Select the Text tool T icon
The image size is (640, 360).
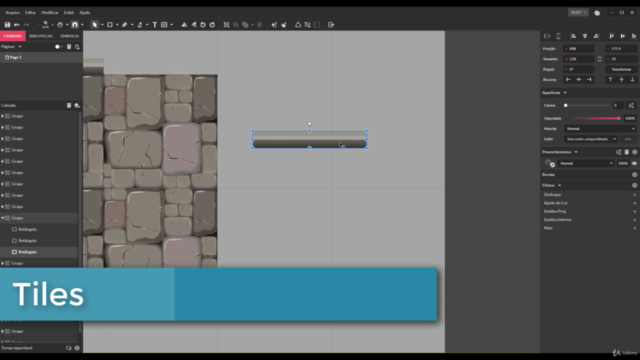click(155, 25)
